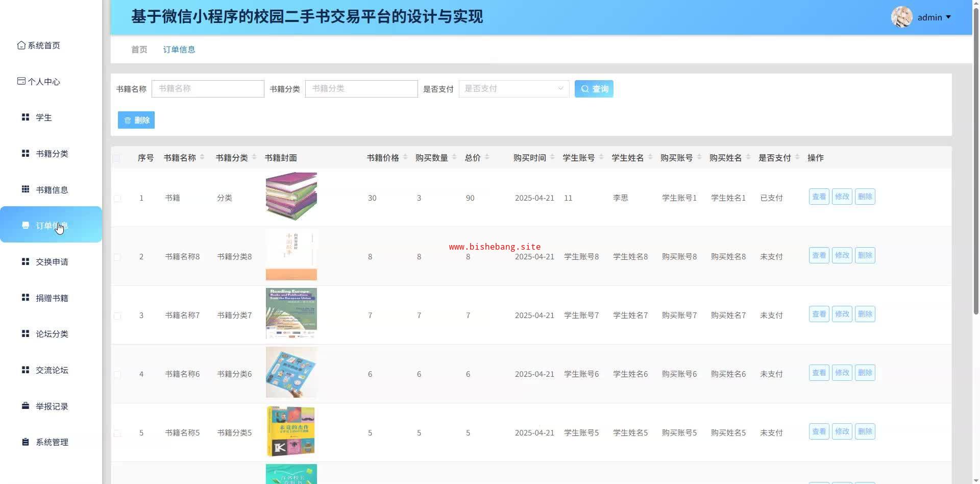Screen dimensions: 980x484
Task: Expand the admin user menu arrow
Action: [x=948, y=17]
